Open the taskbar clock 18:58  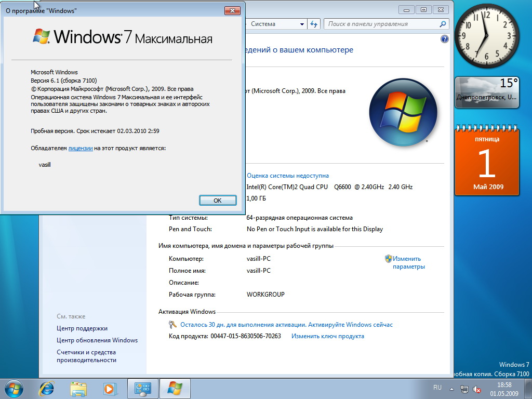tap(504, 389)
